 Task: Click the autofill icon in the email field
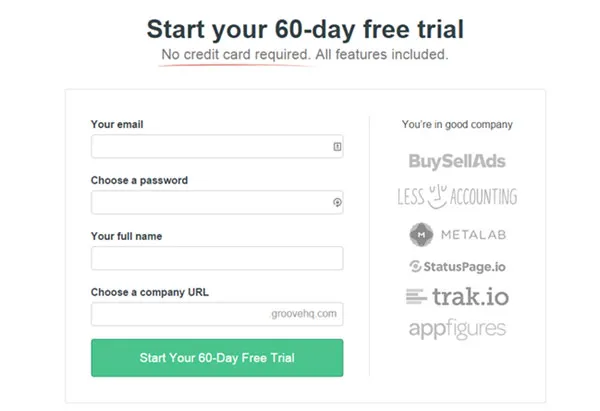click(x=337, y=146)
